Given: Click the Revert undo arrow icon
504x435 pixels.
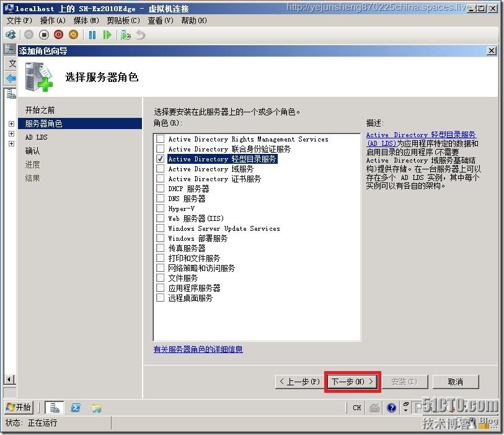Looking at the screenshot, I should click(x=141, y=35).
